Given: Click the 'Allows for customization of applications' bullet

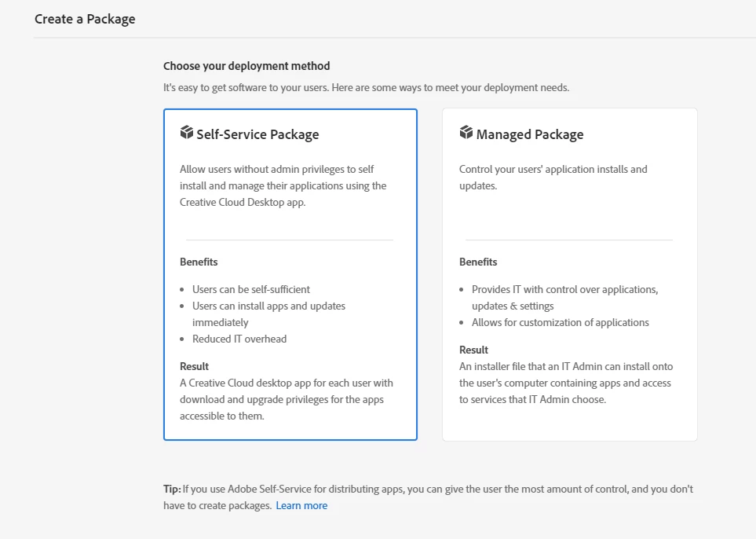Looking at the screenshot, I should point(561,322).
